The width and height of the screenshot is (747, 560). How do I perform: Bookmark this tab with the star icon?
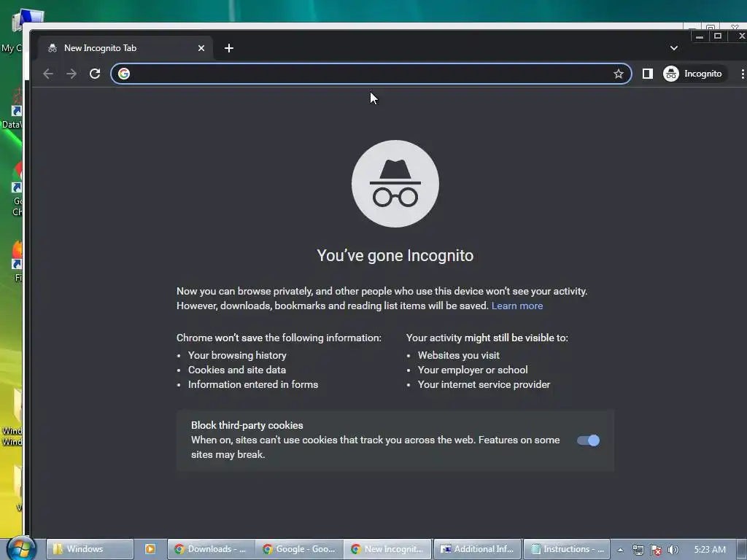point(619,74)
